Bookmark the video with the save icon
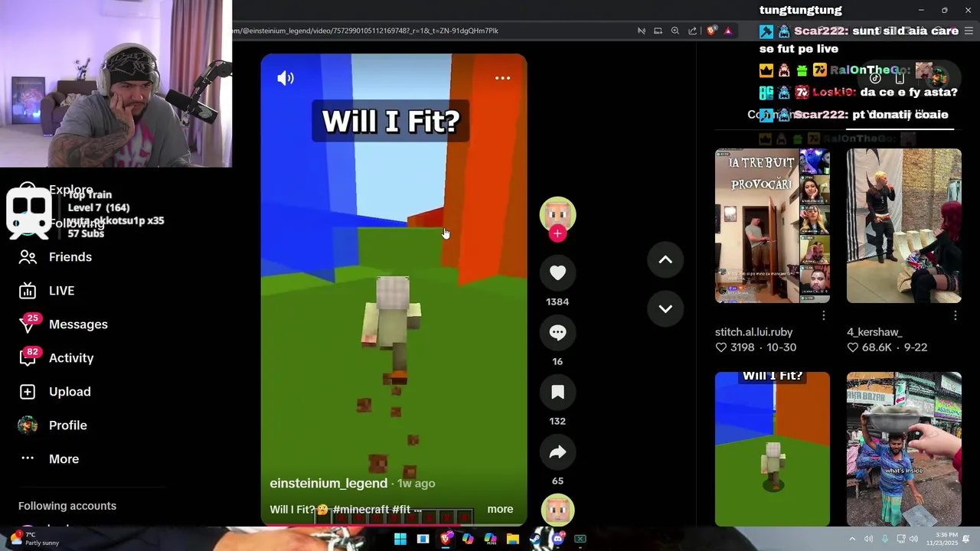The width and height of the screenshot is (980, 551). tap(557, 393)
